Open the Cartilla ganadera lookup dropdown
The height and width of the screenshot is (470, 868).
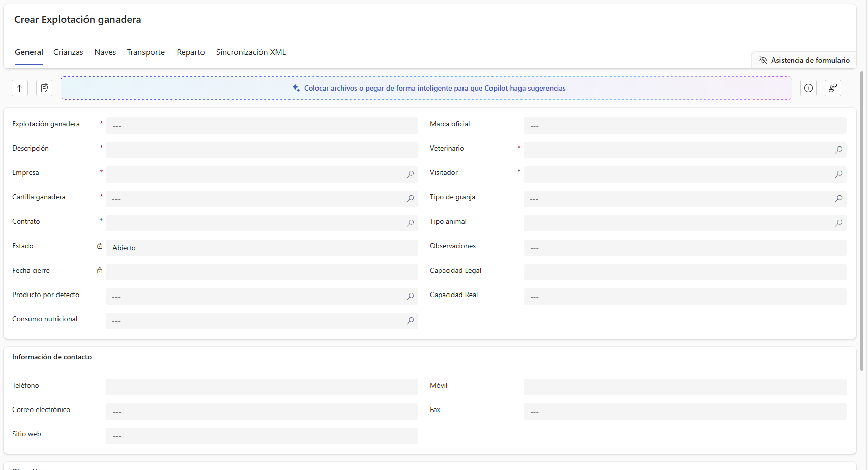pos(254,199)
